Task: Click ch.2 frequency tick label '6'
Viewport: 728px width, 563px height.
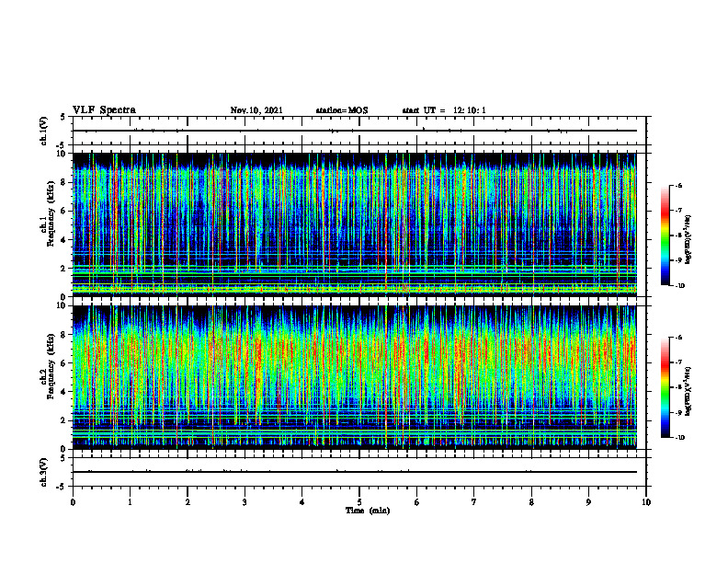Action: [64, 363]
